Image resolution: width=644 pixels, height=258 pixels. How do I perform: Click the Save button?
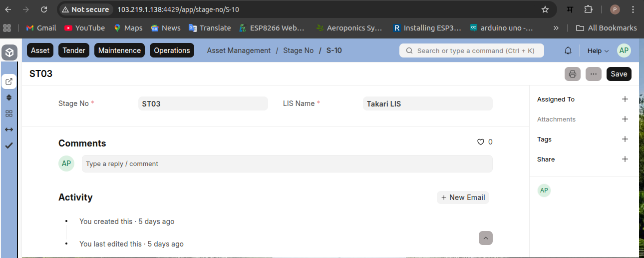pos(619,74)
